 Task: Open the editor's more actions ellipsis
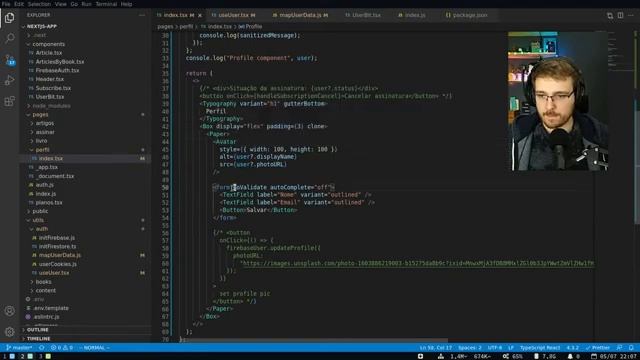coord(631,16)
